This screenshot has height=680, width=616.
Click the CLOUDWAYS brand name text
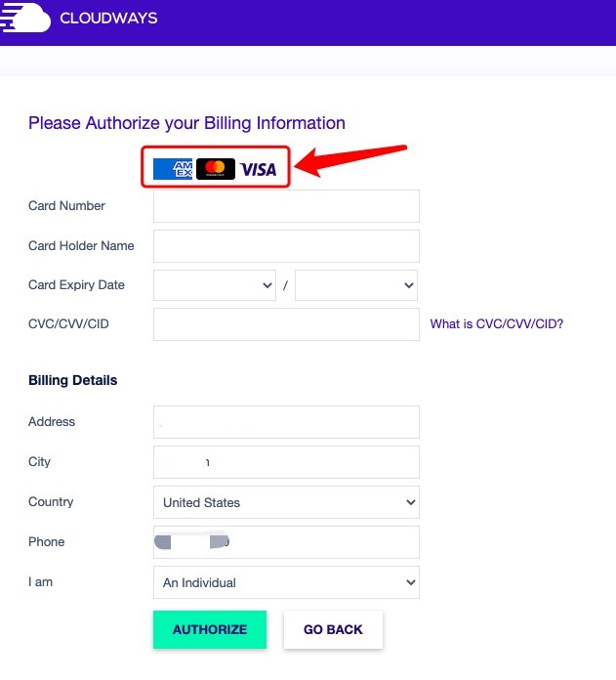click(108, 19)
